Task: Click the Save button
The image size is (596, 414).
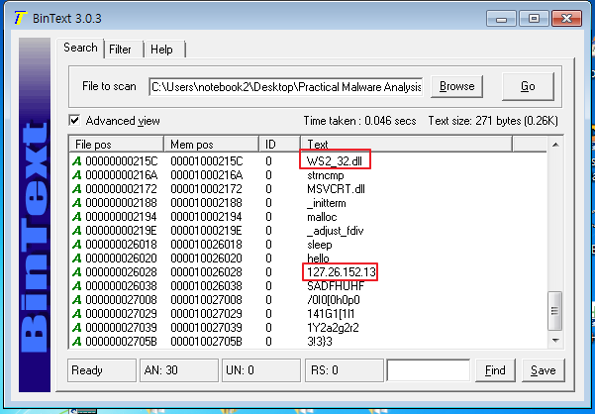Action: (543, 370)
